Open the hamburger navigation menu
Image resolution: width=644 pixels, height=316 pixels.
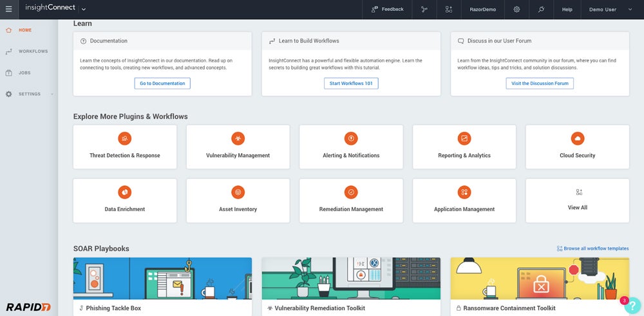pyautogui.click(x=8, y=9)
